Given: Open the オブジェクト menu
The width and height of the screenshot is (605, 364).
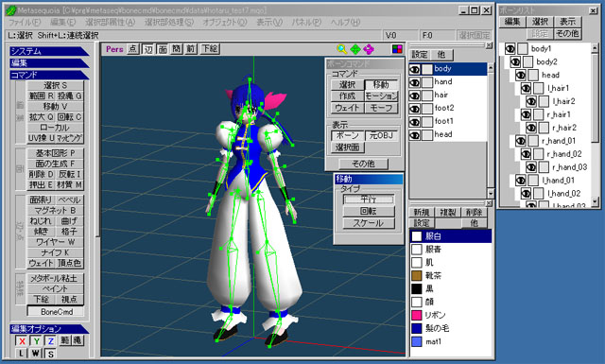Looking at the screenshot, I should coord(225,23).
